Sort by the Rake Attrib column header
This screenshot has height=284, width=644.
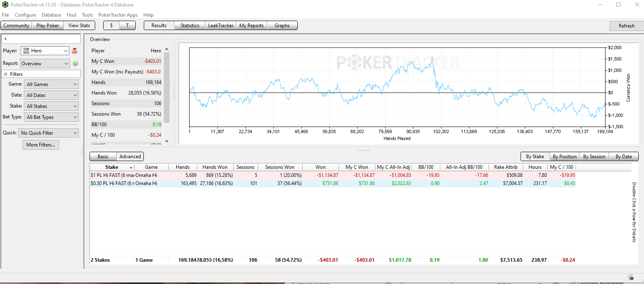pos(506,167)
